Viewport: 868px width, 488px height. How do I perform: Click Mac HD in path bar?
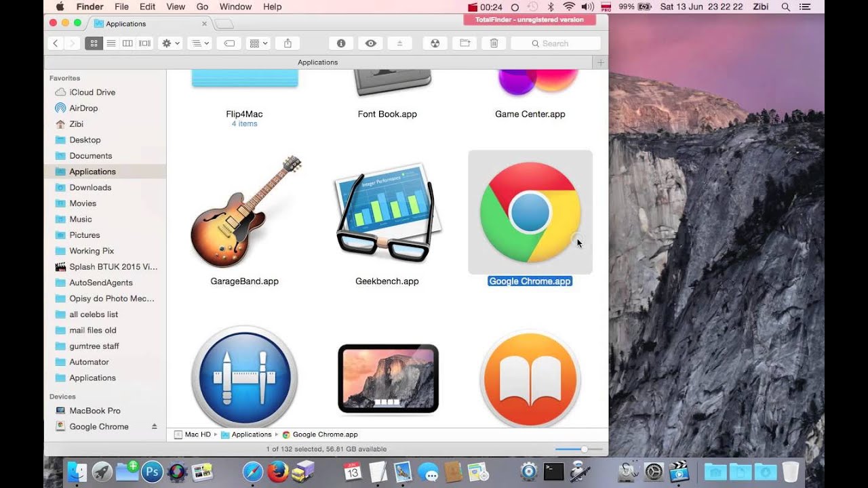point(193,434)
